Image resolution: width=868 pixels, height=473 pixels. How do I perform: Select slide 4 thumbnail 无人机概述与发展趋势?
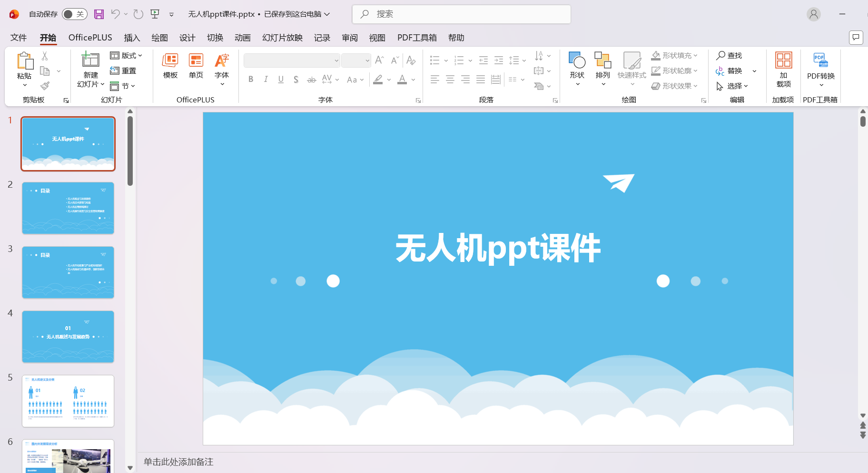click(68, 337)
